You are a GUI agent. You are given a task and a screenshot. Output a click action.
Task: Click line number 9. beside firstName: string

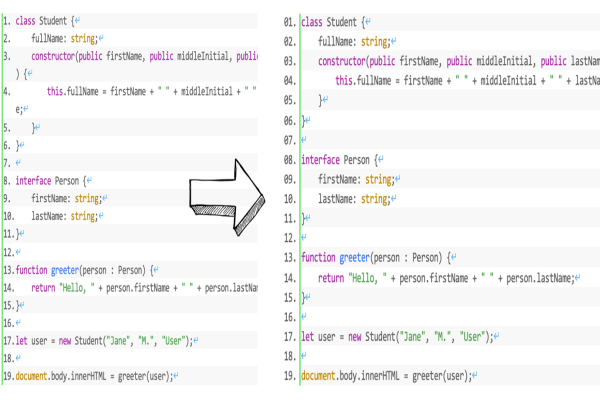[7, 198]
